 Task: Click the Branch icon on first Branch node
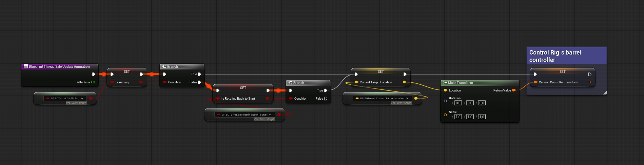[x=164, y=66]
